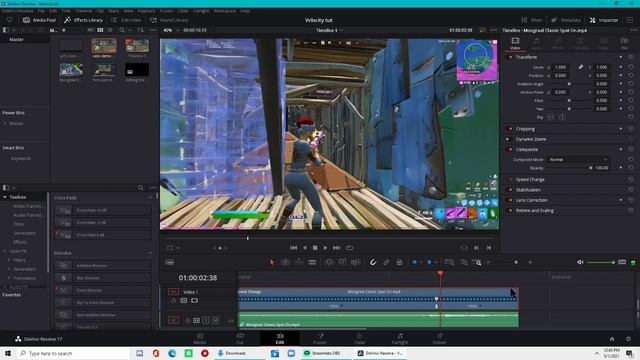This screenshot has height=360, width=640.
Task: Open the Timeline menu
Action: click(83, 11)
